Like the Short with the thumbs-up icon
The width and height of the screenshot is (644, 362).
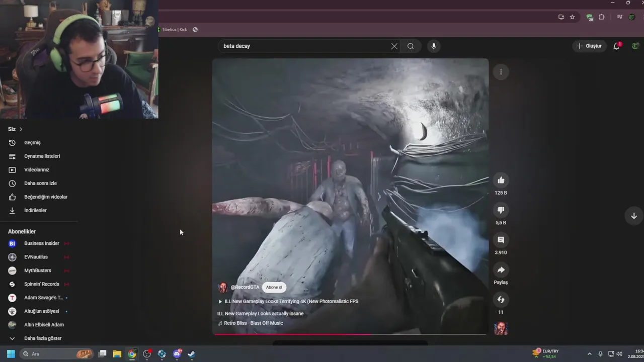click(501, 180)
